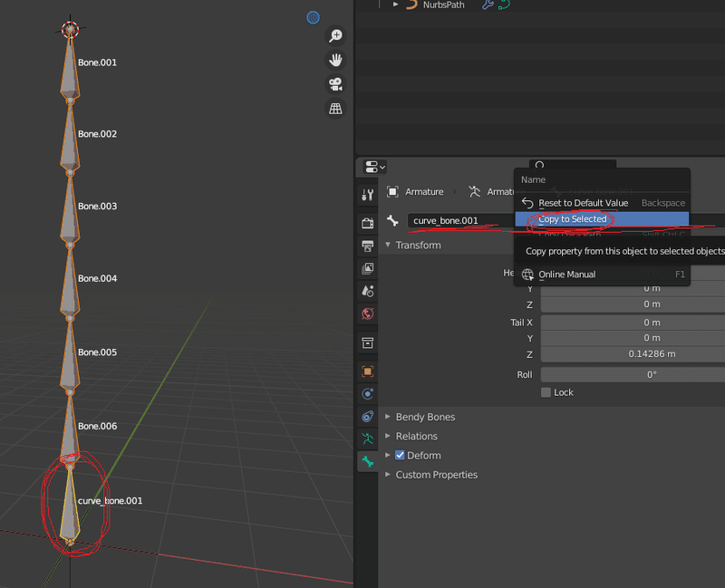Collapse the Transform panel
The image size is (725, 588).
[x=388, y=245]
